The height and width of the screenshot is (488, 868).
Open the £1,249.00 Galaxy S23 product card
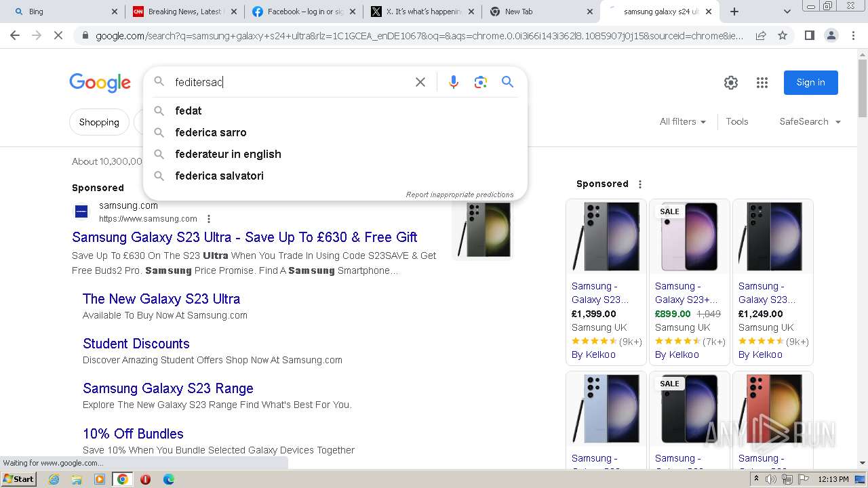(x=773, y=282)
